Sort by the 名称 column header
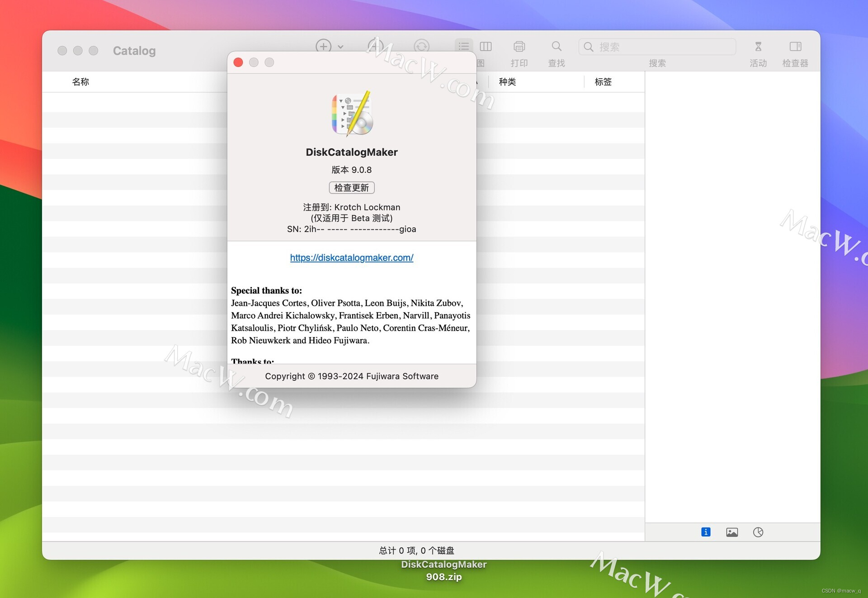 (80, 82)
